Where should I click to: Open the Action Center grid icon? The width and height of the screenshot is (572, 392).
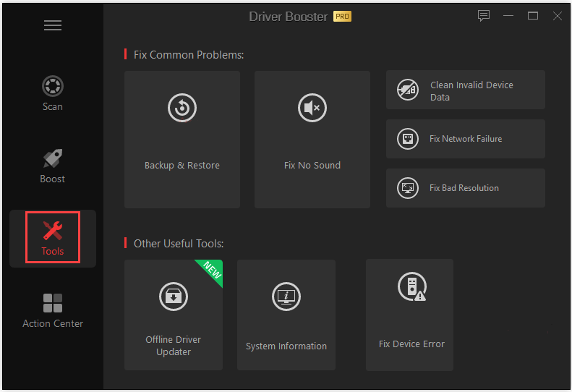tap(53, 303)
